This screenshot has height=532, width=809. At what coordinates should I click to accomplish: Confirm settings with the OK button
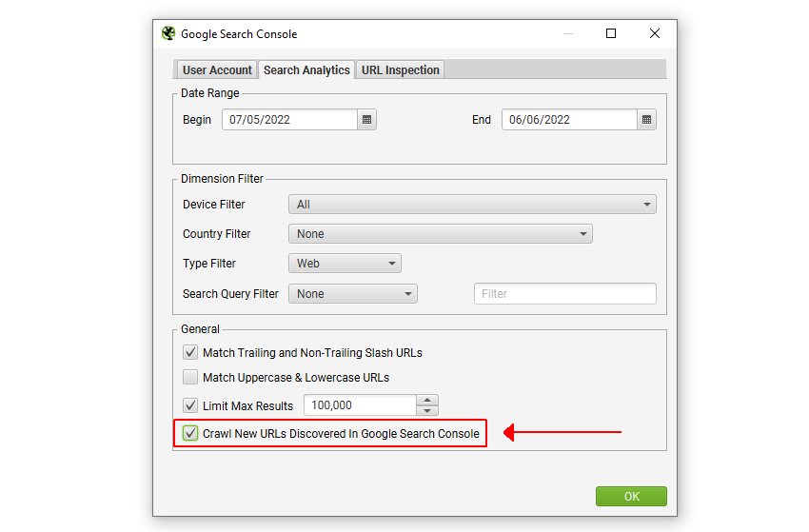pyautogui.click(x=631, y=497)
